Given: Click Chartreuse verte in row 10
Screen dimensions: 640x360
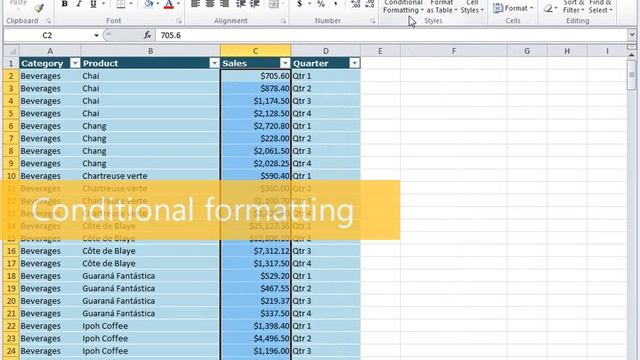Looking at the screenshot, I should click(115, 176).
